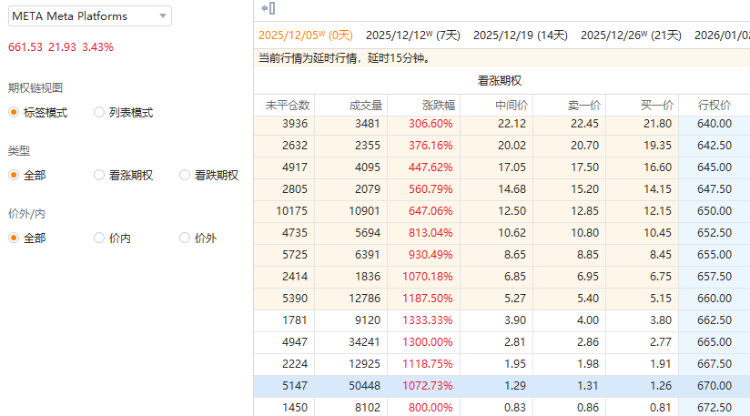Image resolution: width=750 pixels, height=416 pixels.
Task: Click the 447.62% change value
Action: click(430, 167)
